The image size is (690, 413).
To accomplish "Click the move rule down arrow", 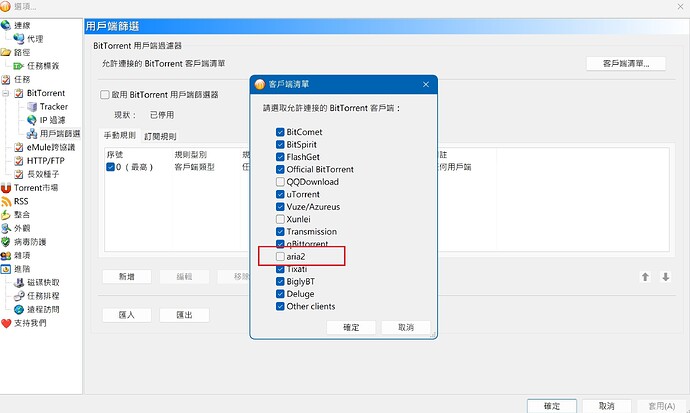I will coord(665,277).
